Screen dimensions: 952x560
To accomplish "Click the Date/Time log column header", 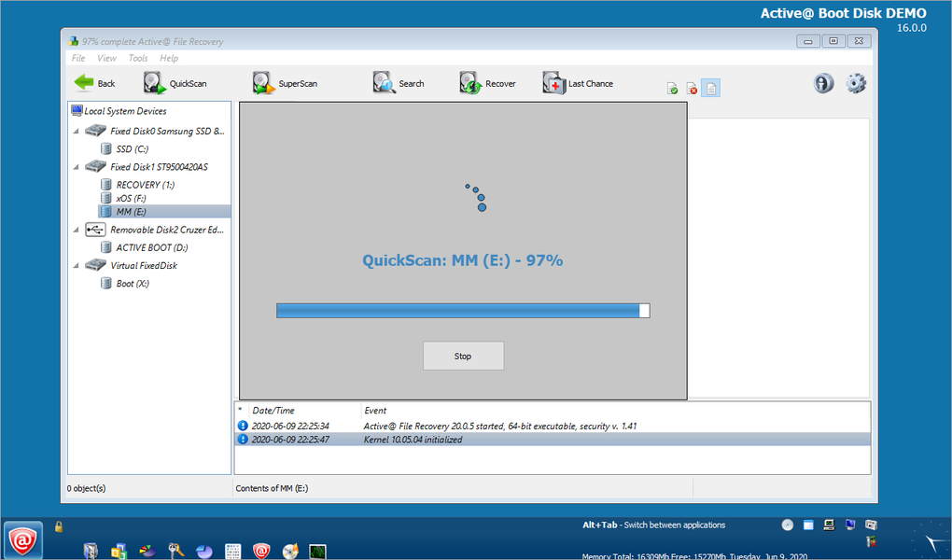I will (273, 411).
